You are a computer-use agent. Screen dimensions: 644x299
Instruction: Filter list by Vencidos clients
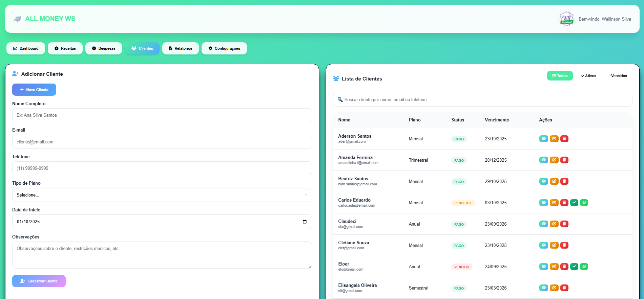(618, 76)
